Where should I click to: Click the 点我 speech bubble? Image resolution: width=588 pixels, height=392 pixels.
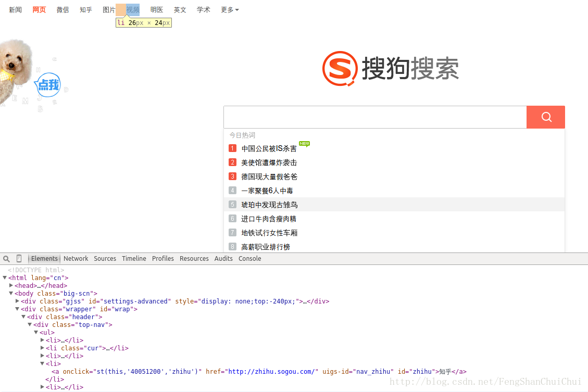coord(48,85)
